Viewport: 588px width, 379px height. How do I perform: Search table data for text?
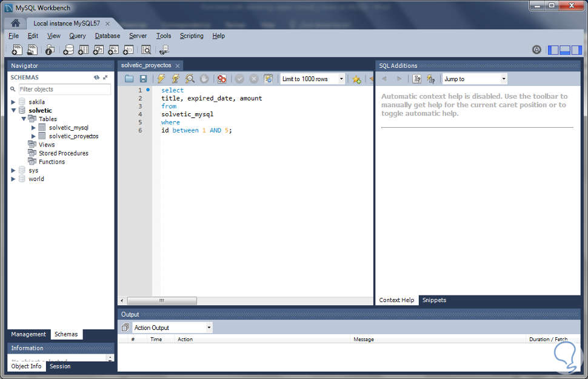(x=146, y=50)
